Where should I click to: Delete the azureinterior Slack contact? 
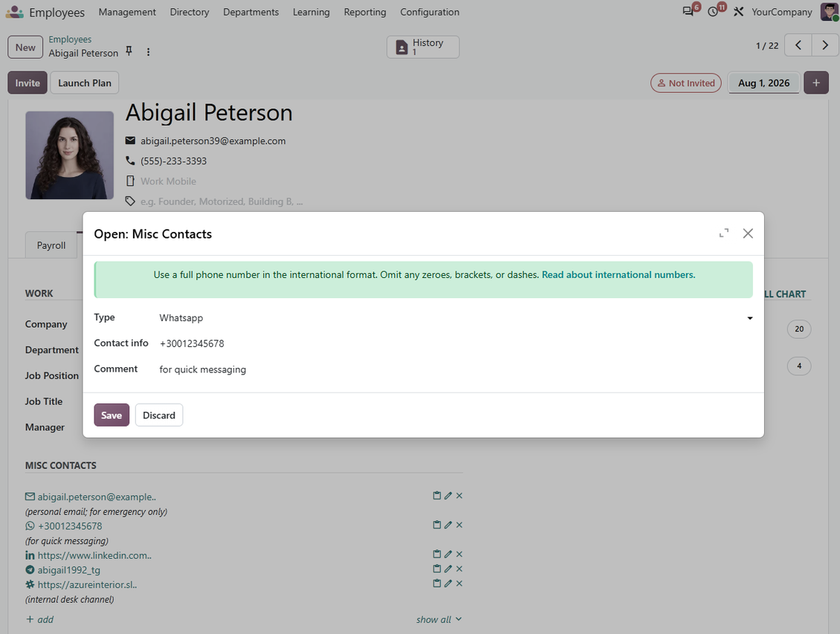459,583
